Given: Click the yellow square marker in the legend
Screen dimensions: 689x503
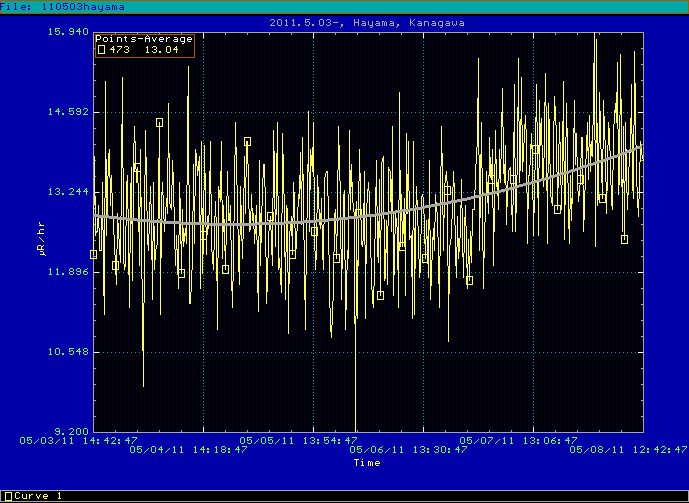Looking at the screenshot, I should 101,50.
